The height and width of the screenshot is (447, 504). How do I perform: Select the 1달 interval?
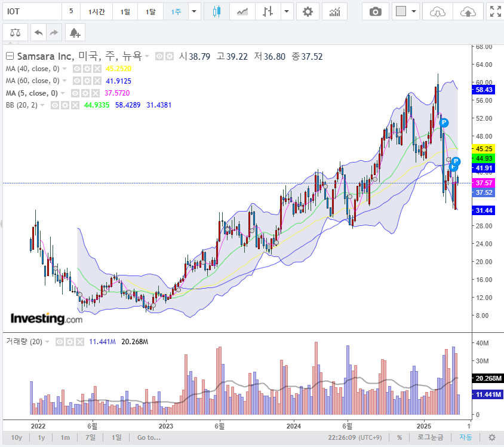point(150,12)
